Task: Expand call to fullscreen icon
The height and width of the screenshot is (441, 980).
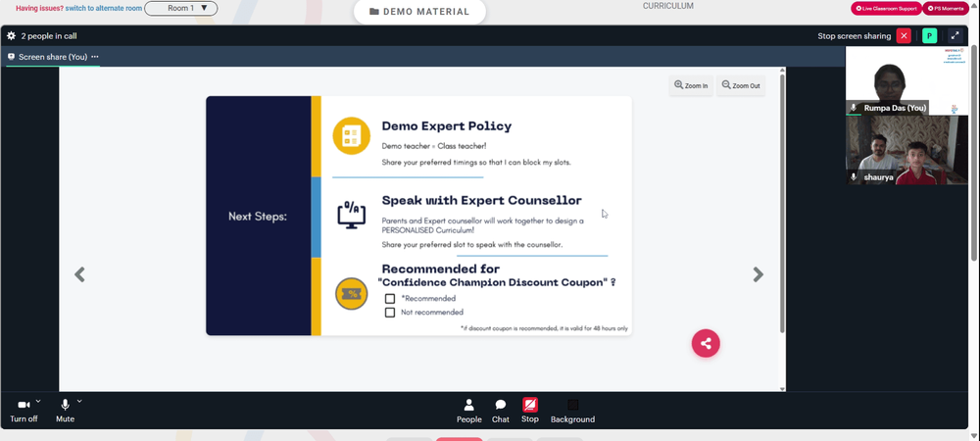Action: [955, 36]
